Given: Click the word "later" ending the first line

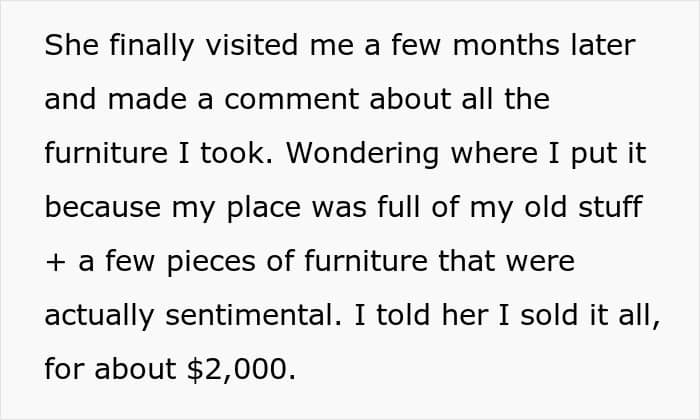Looking at the screenshot, I should 603,45.
